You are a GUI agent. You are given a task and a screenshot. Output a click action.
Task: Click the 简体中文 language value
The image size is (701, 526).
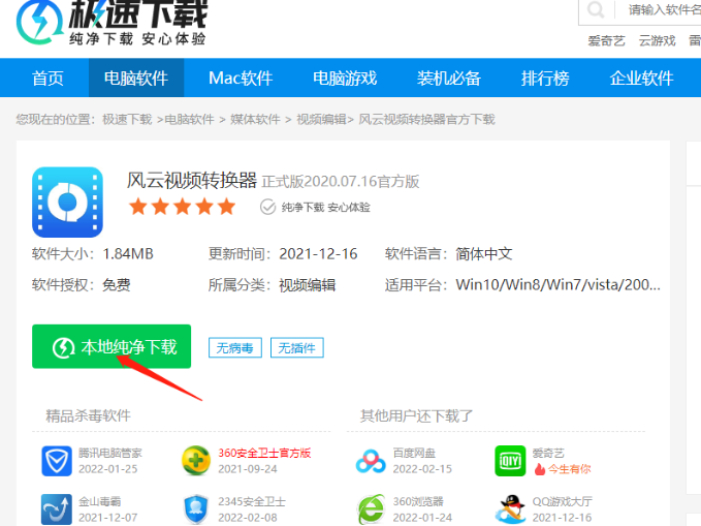(x=484, y=254)
